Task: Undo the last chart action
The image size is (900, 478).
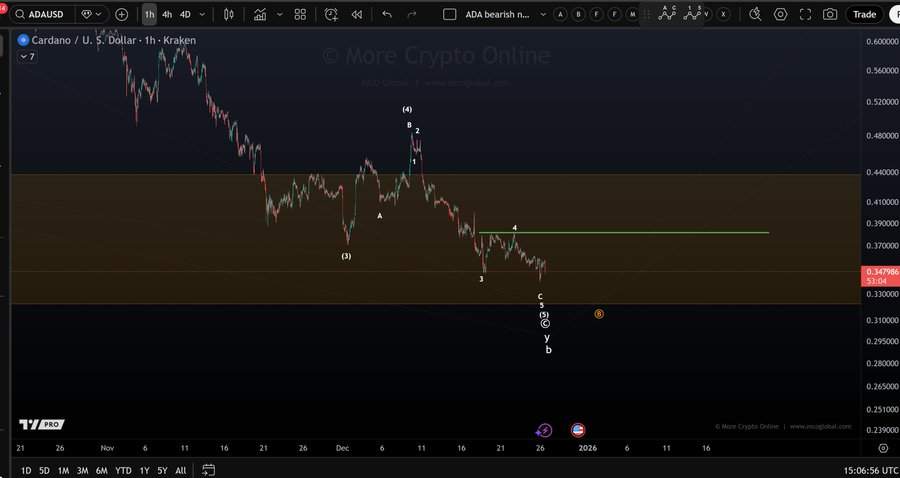Action: tap(387, 14)
